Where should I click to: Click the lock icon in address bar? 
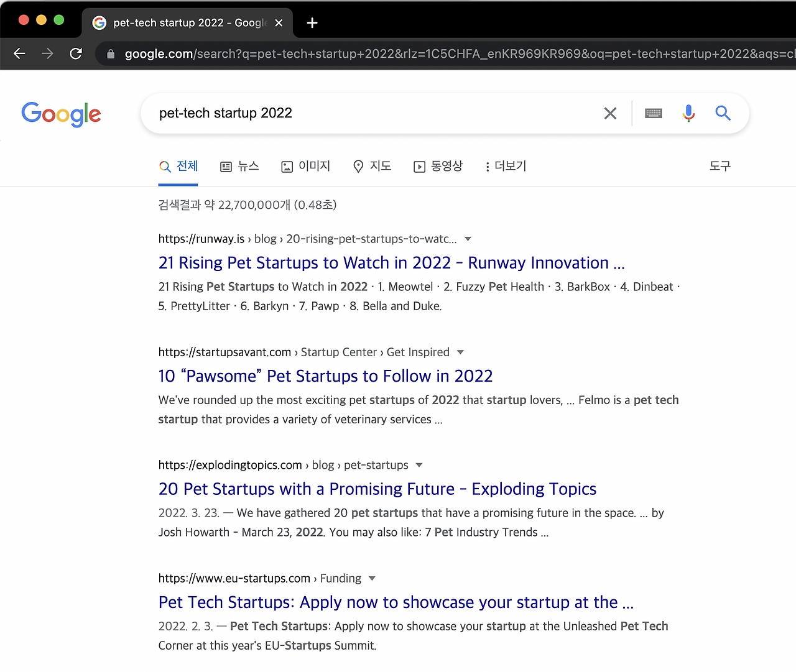point(111,54)
